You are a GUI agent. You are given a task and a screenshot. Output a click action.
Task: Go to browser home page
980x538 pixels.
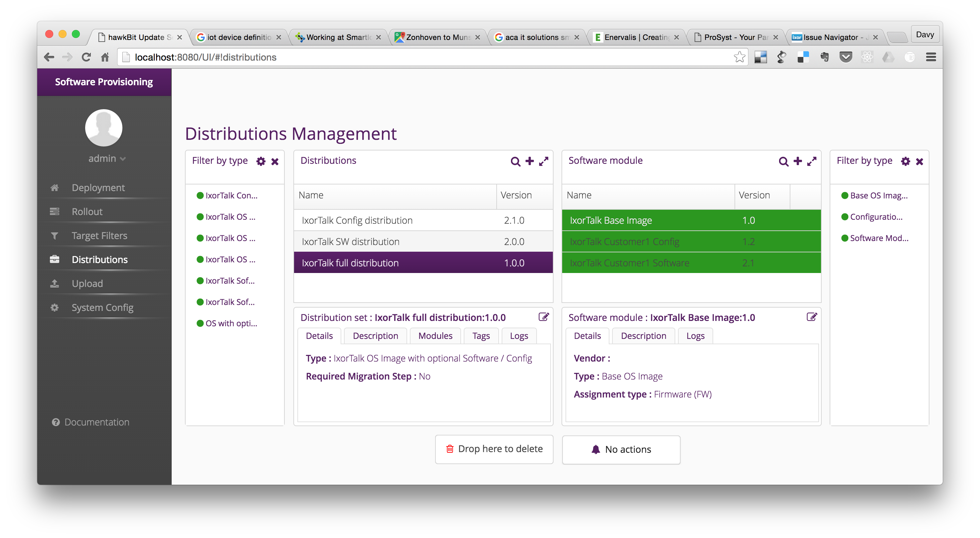coord(105,57)
